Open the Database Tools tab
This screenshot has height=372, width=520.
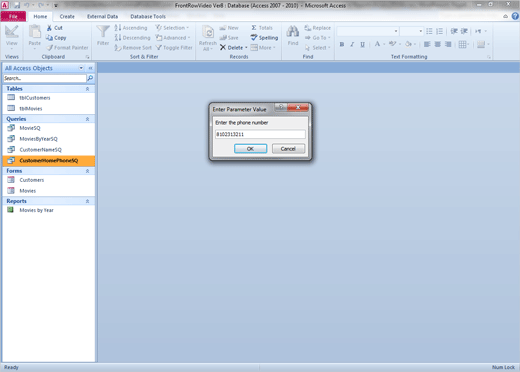coord(148,16)
